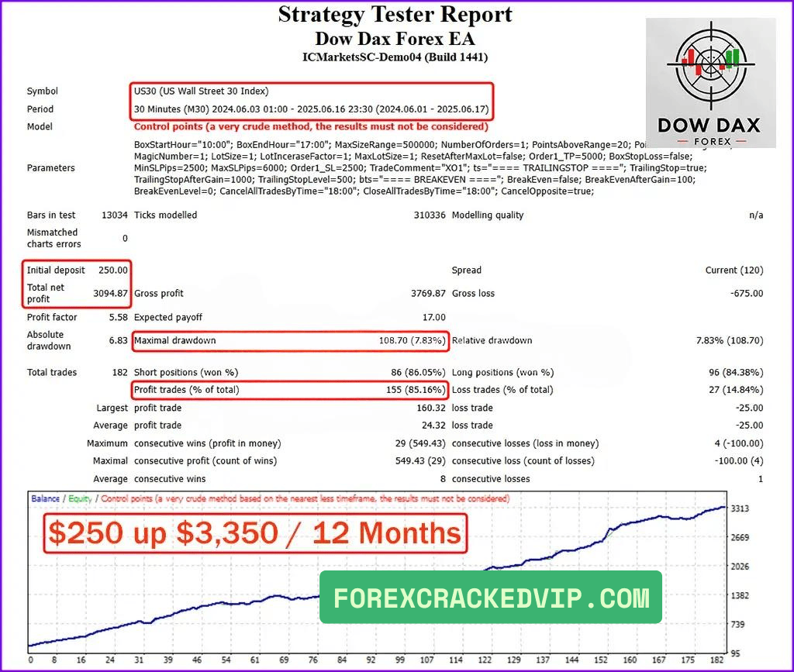Viewport: 794px width, 672px height.
Task: Click the "Parameters" row label
Action: [50, 168]
